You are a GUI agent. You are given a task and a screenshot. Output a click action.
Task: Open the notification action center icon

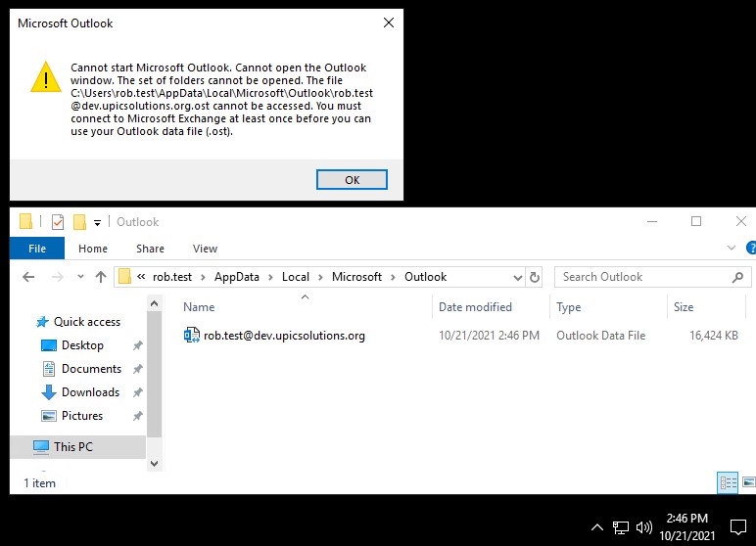click(738, 527)
